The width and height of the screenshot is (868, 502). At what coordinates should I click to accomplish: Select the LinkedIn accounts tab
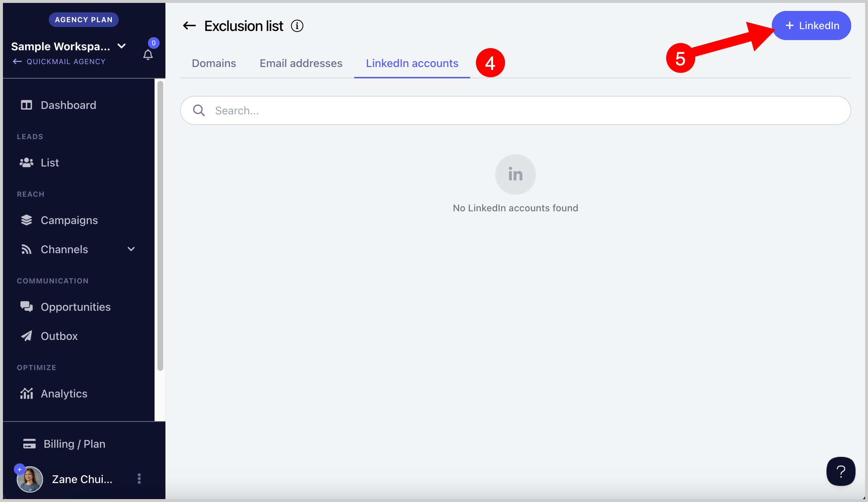412,63
